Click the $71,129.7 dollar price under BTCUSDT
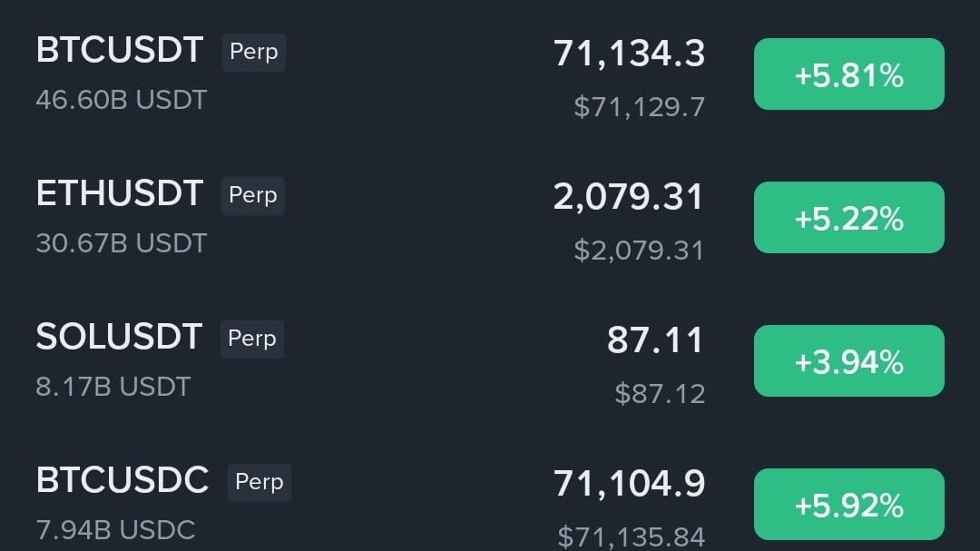This screenshot has width=980, height=551. (639, 108)
